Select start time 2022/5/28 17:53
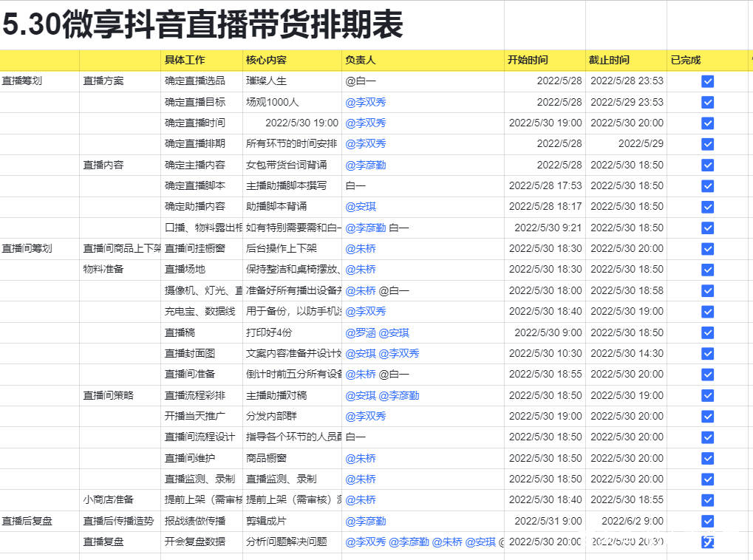This screenshot has height=560, width=753. tap(545, 186)
